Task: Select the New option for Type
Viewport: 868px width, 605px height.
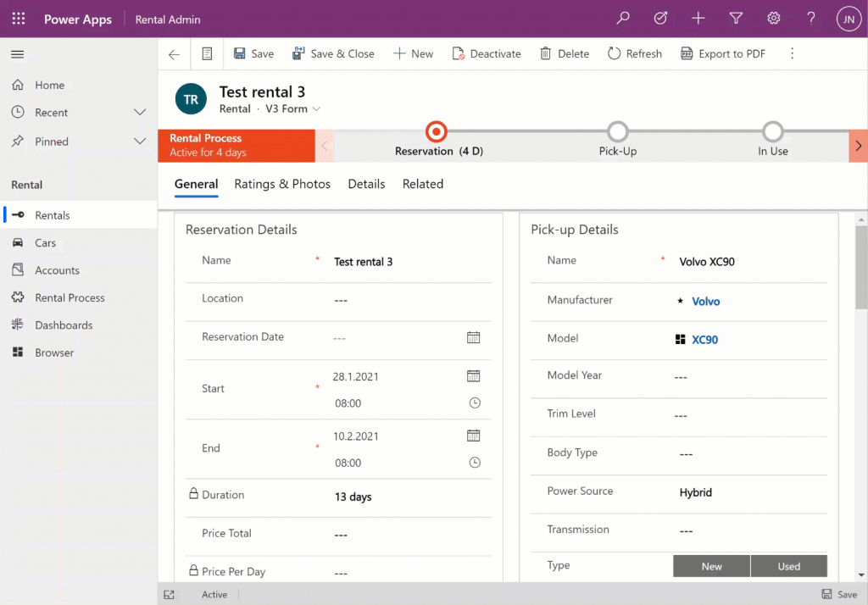Action: click(x=711, y=565)
